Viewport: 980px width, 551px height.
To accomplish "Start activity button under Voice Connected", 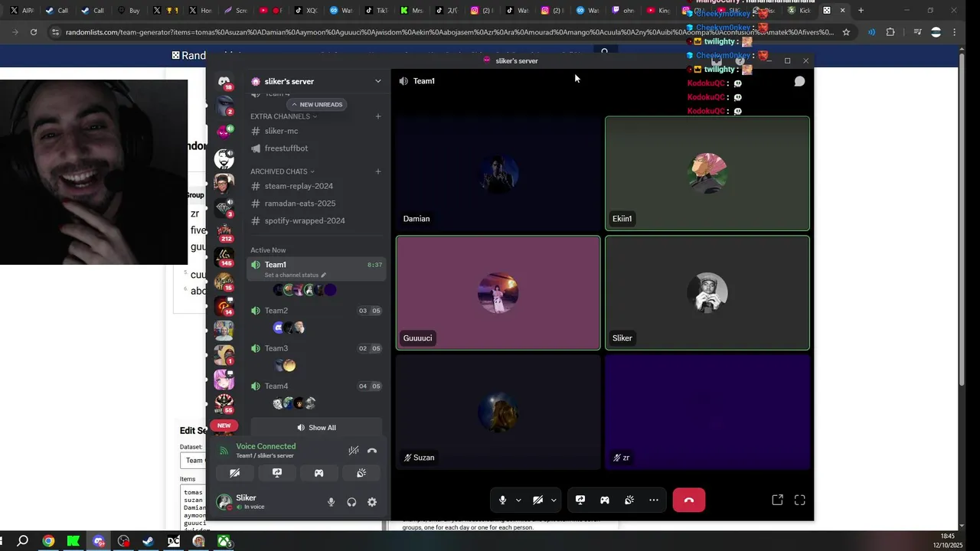I will tap(318, 473).
